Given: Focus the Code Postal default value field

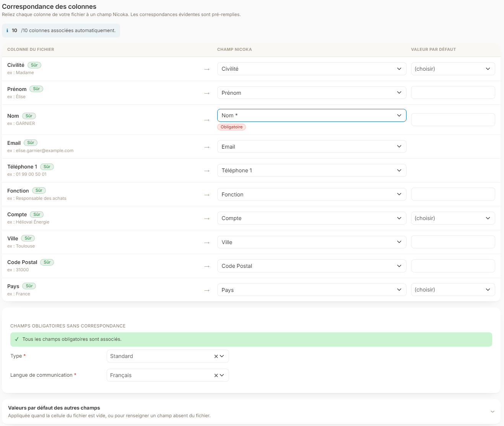Looking at the screenshot, I should (x=453, y=266).
